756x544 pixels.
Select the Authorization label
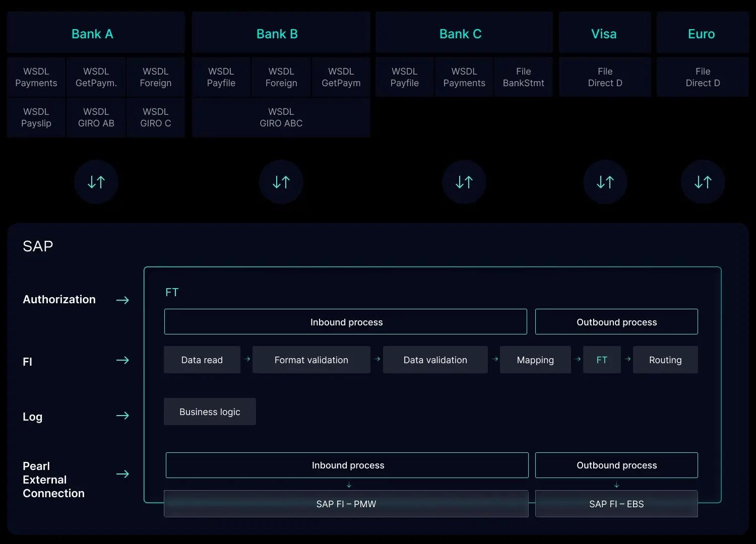tap(59, 299)
